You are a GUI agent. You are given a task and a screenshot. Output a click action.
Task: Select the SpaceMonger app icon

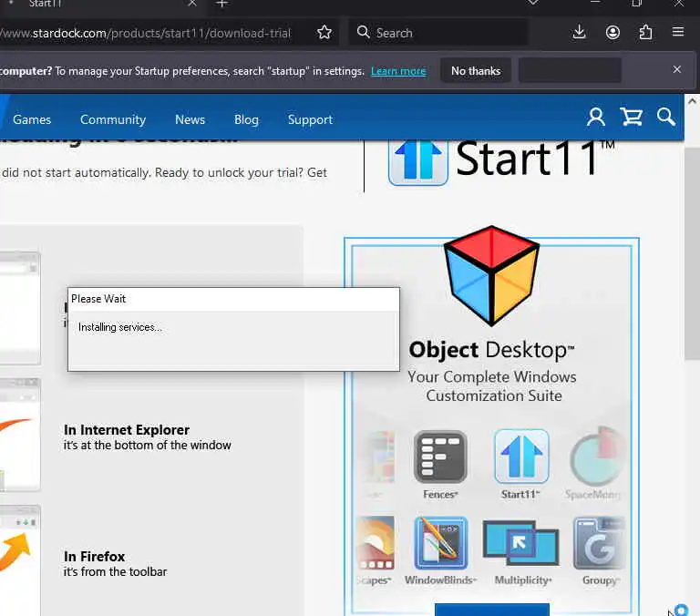596,457
